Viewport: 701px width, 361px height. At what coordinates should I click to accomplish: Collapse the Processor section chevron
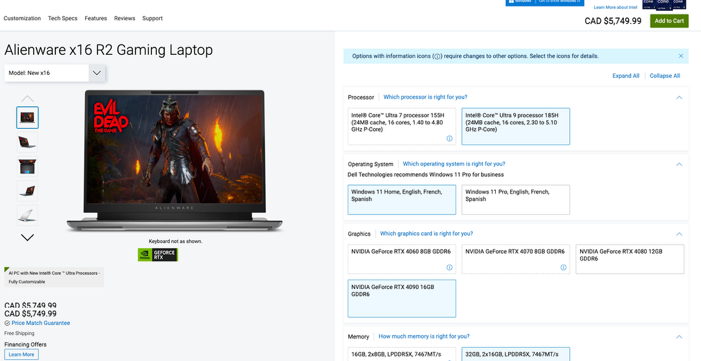[x=679, y=97]
